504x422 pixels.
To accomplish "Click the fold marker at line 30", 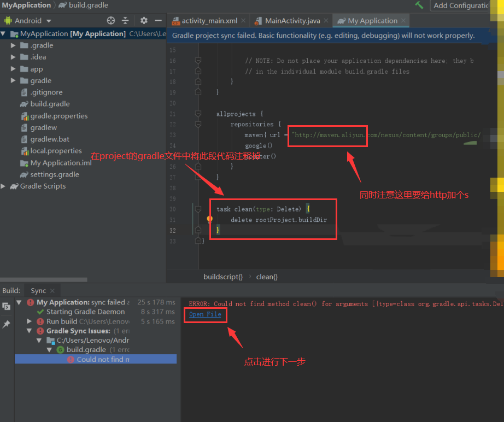I will [198, 209].
